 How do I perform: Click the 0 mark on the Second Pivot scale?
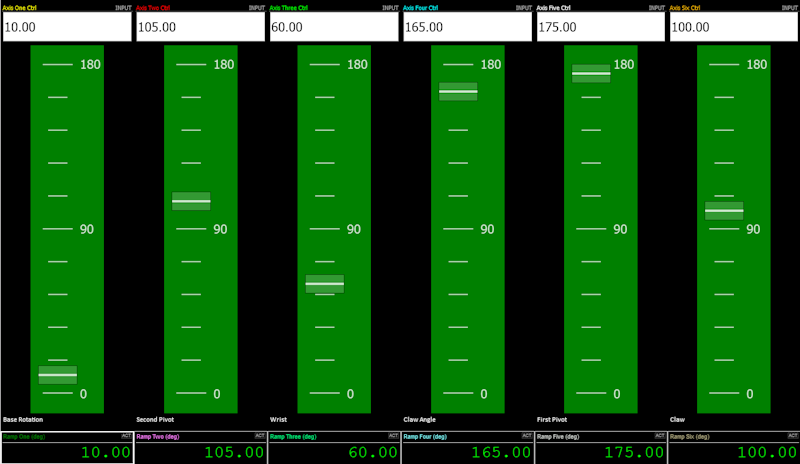pos(217,394)
